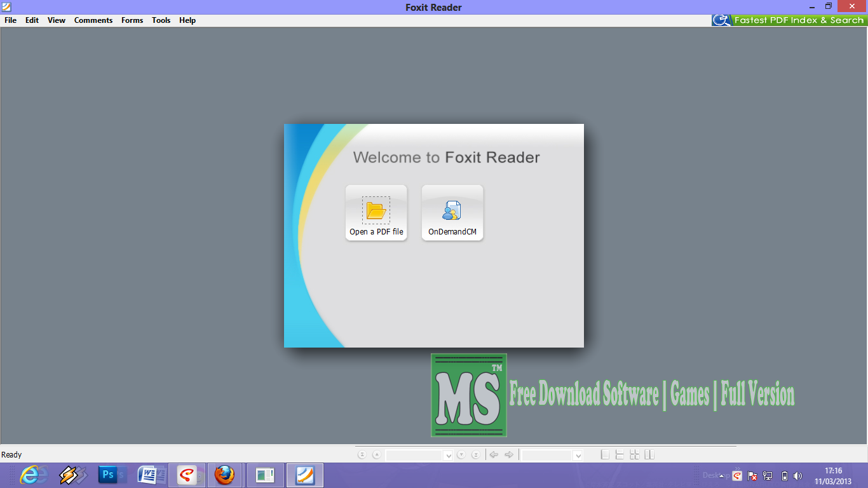Click the previous view left arrow
The image size is (868, 488).
494,455
